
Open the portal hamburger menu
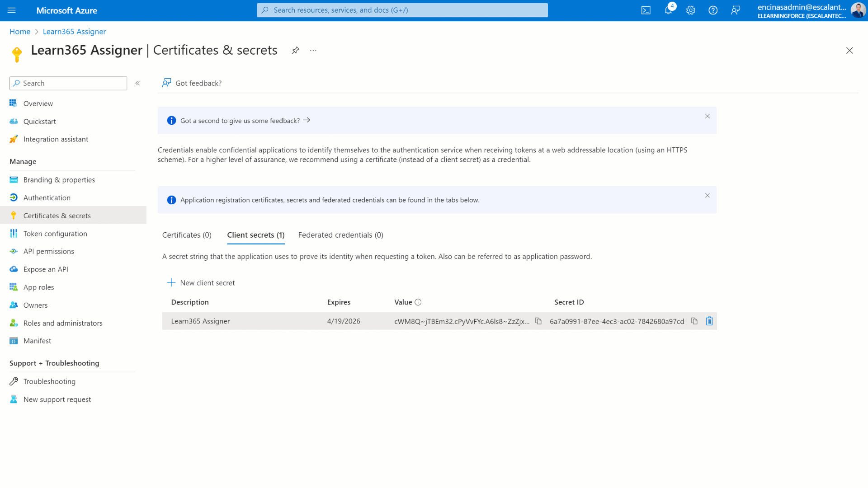click(11, 10)
